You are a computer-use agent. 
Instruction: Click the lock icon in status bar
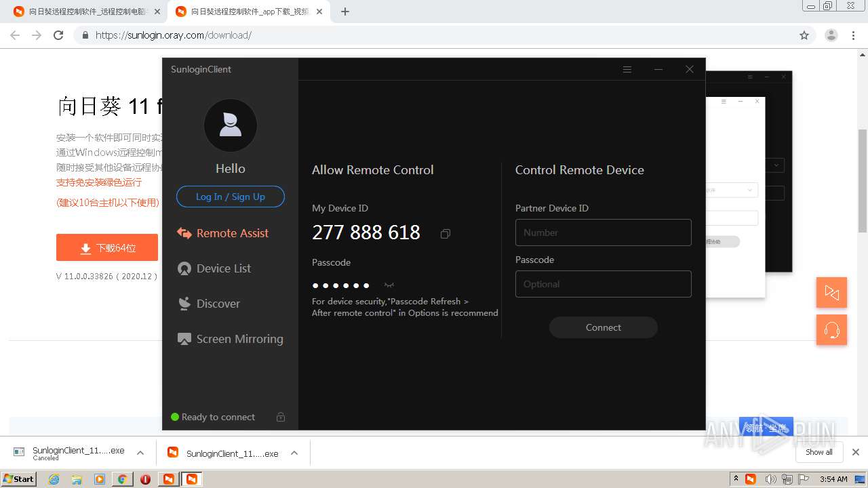[281, 417]
